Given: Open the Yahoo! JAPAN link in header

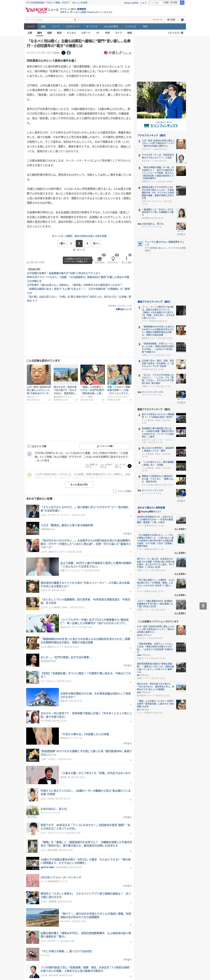Looking at the screenshot, I should (x=131, y=3).
